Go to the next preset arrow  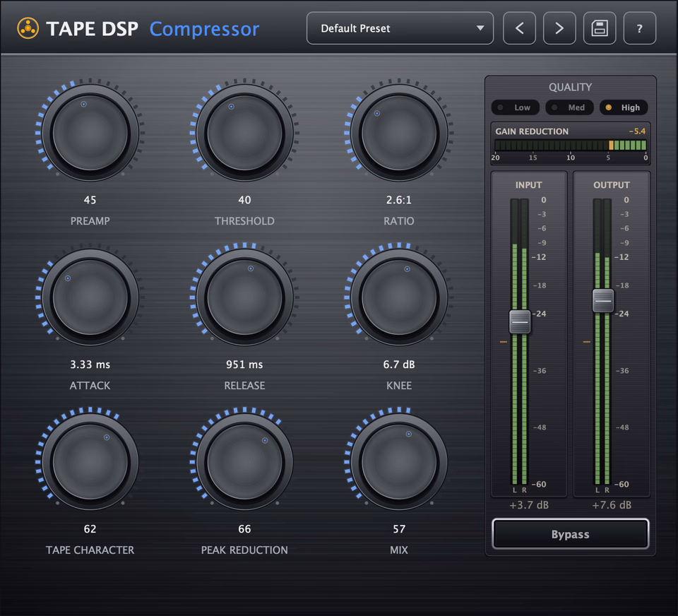coord(559,28)
